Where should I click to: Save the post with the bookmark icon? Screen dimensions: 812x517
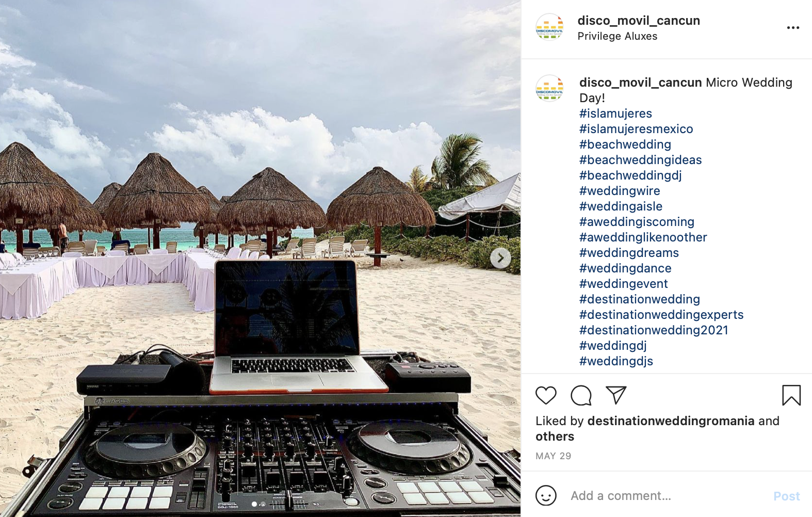pos(791,395)
